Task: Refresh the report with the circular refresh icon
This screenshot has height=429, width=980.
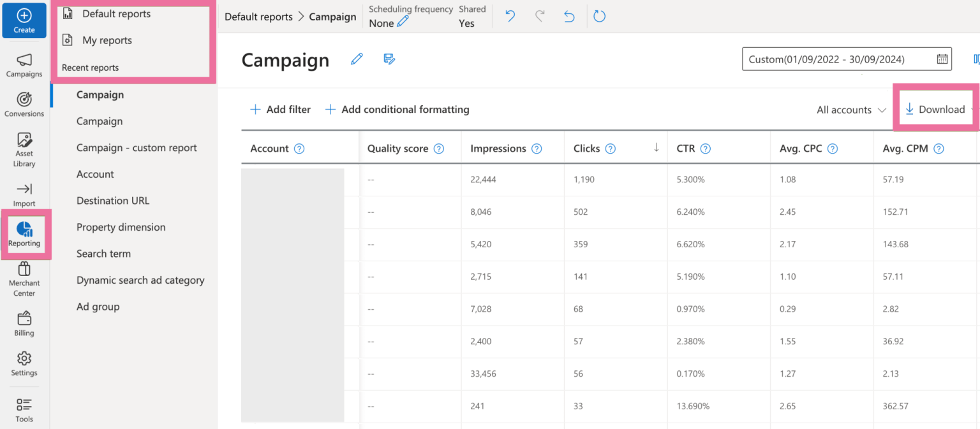Action: (x=599, y=16)
